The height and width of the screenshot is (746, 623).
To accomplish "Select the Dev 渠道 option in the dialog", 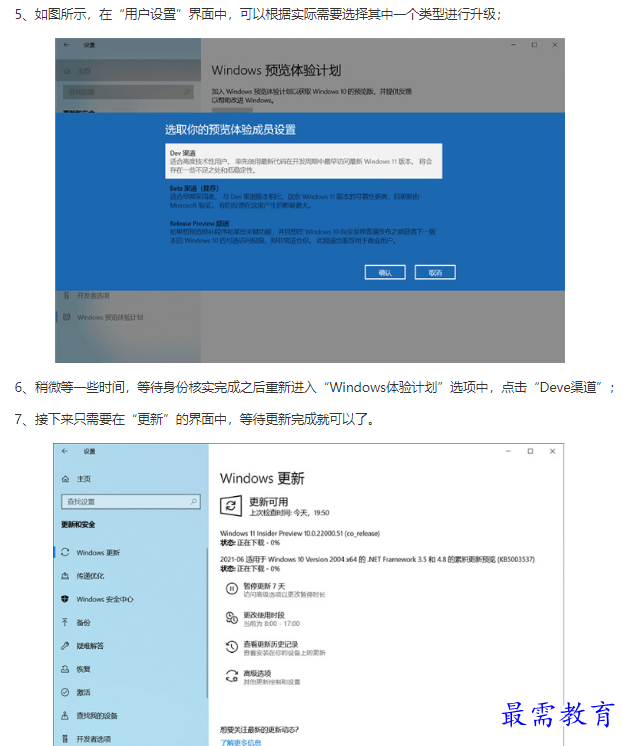I will [303, 161].
